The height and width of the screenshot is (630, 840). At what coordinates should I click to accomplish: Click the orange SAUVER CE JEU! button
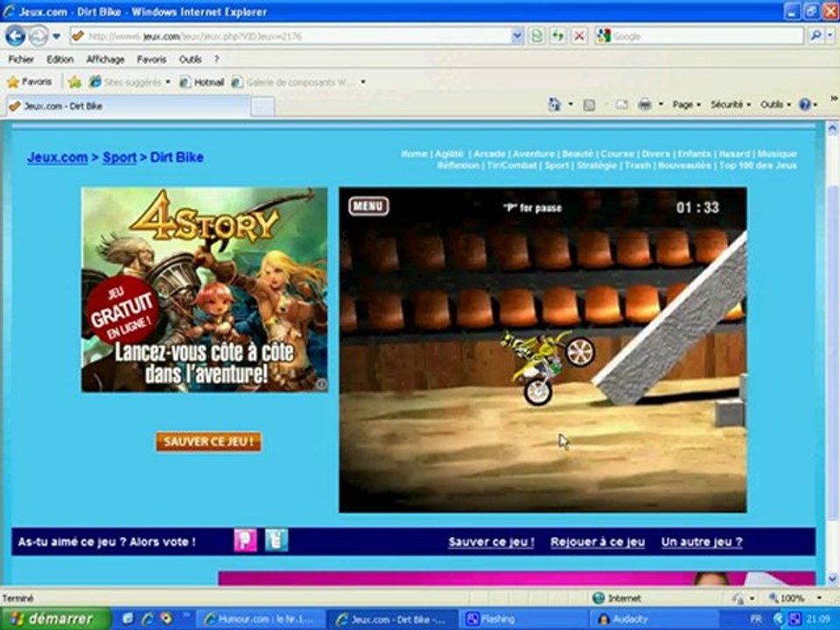pyautogui.click(x=208, y=442)
